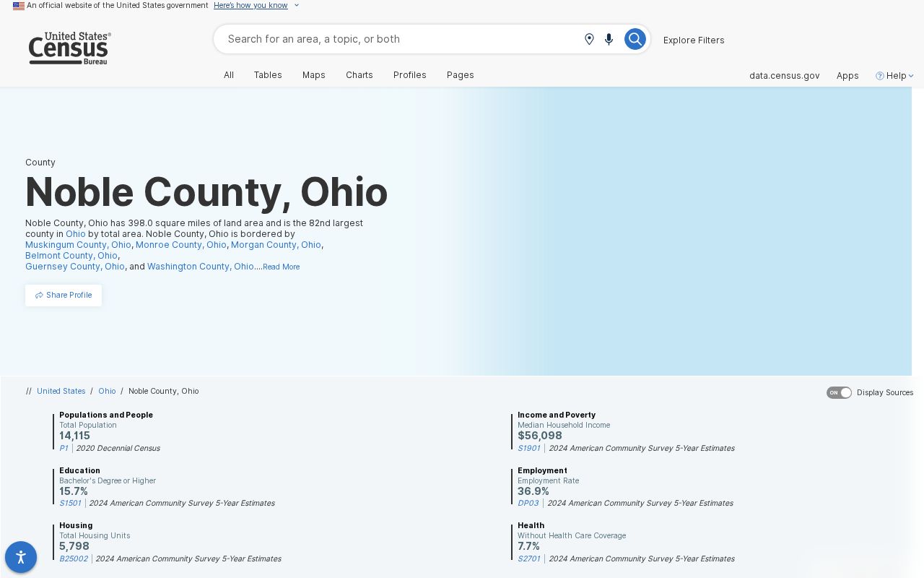
Task: Activate the microphone voice search icon
Action: (x=609, y=39)
